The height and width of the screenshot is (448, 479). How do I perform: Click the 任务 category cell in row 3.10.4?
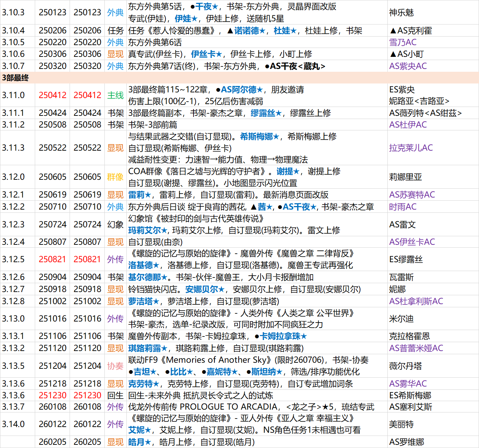click(115, 31)
